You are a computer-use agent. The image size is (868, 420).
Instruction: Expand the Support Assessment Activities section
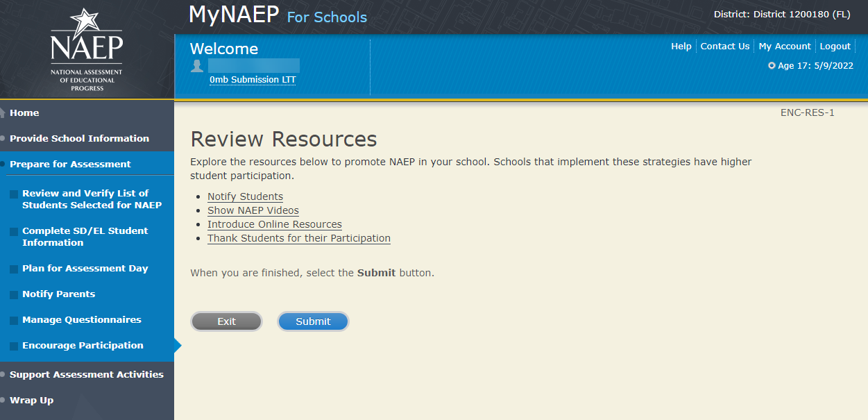click(86, 374)
